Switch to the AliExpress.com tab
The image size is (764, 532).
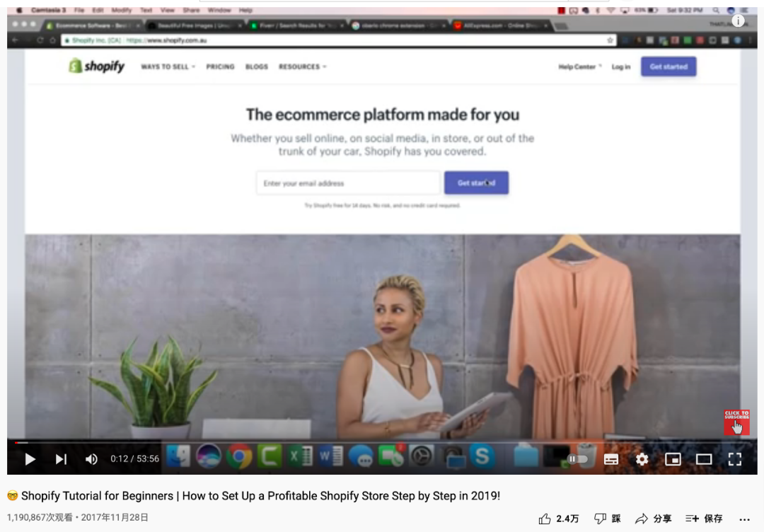(501, 25)
